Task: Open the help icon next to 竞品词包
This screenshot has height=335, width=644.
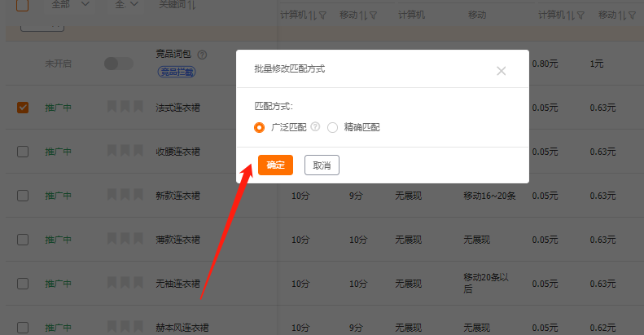Action: point(202,55)
